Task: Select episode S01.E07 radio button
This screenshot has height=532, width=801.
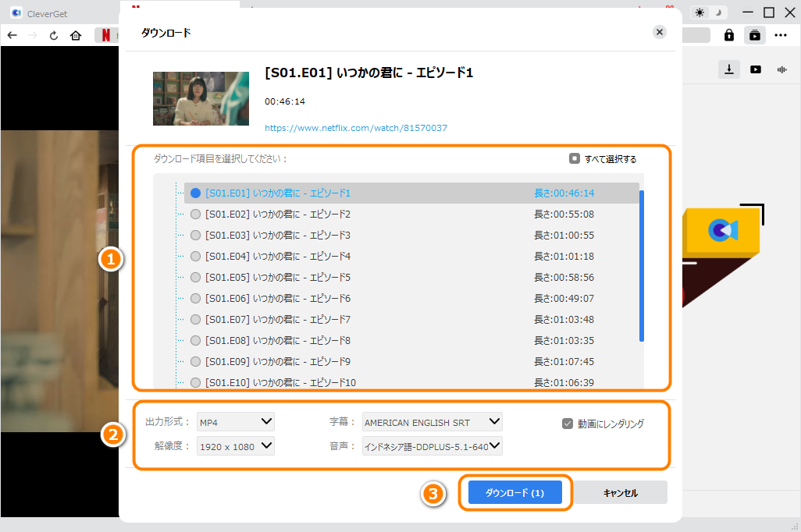Action: pos(195,319)
